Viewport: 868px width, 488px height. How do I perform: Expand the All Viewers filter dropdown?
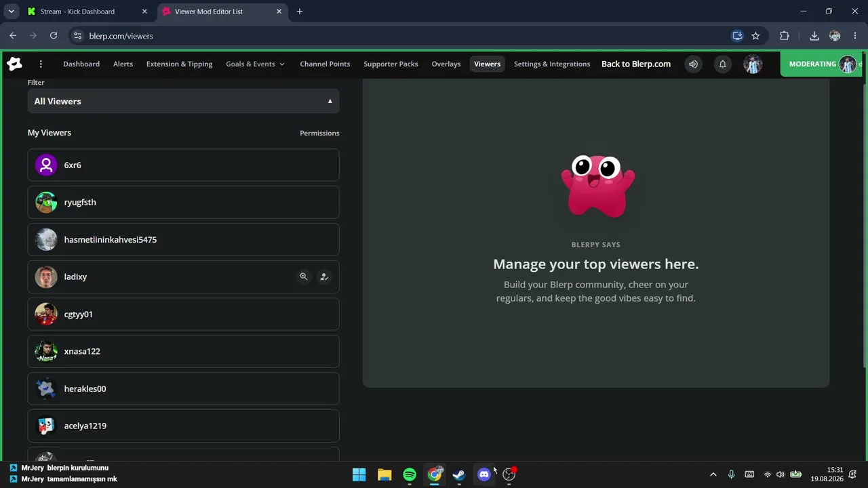(183, 101)
